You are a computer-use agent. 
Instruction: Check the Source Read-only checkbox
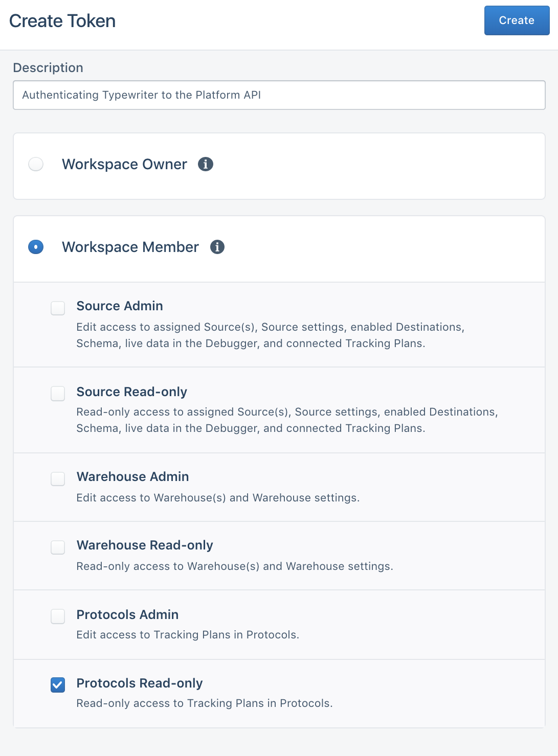point(58,394)
